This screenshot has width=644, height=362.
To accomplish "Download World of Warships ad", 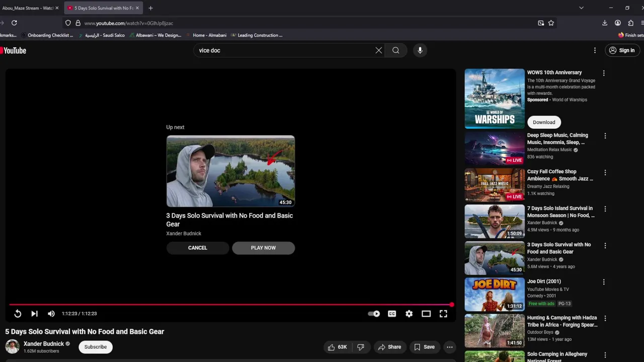I will (x=544, y=122).
